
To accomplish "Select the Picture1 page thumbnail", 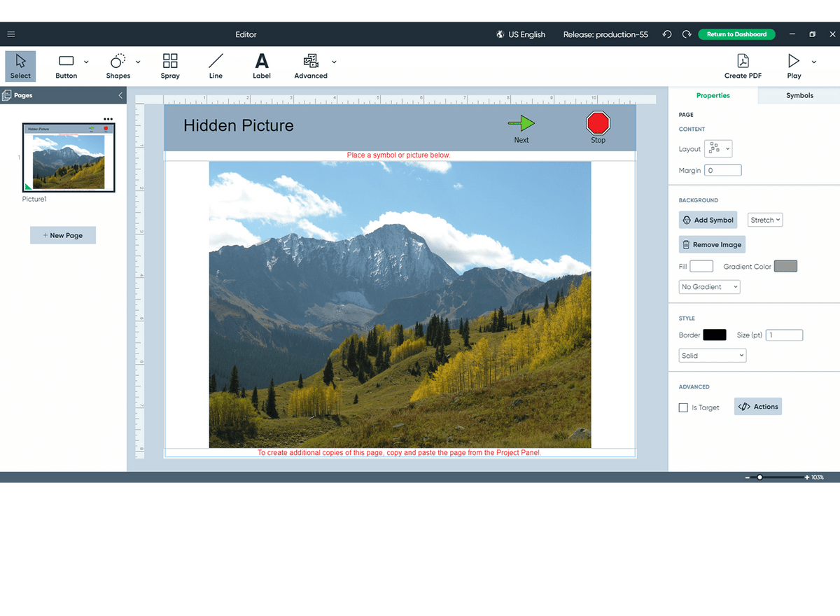I will click(x=68, y=156).
